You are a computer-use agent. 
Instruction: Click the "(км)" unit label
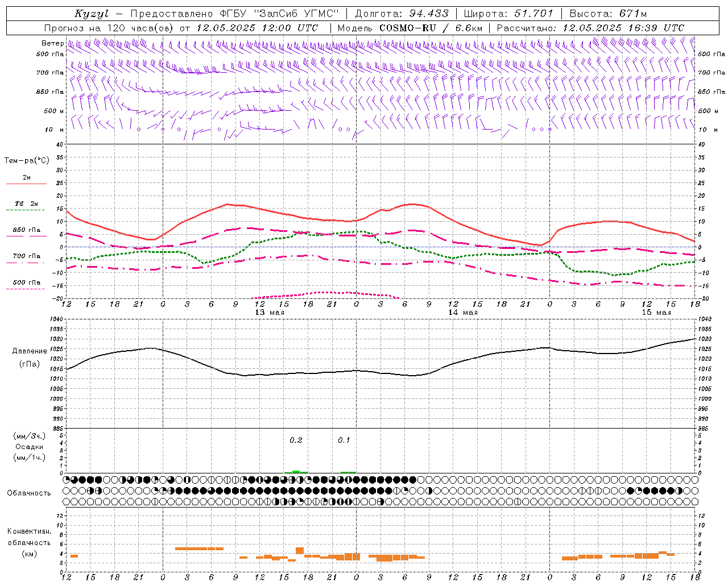pos(30,554)
